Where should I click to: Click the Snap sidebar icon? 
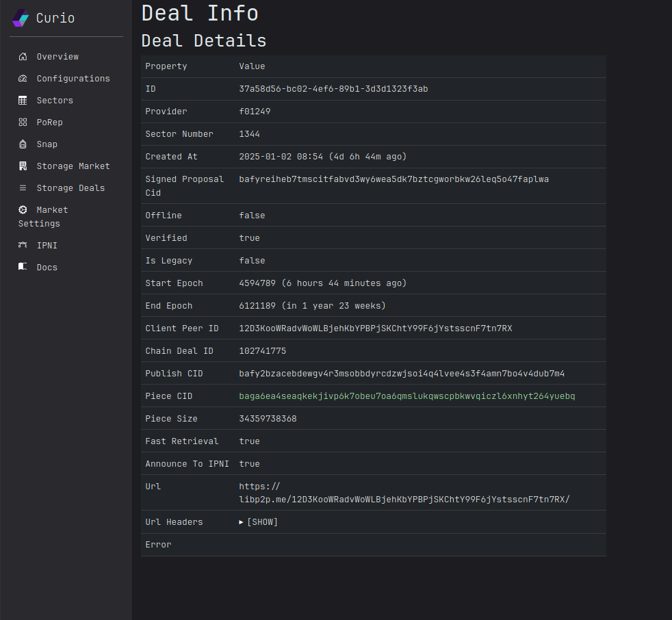coord(23,144)
